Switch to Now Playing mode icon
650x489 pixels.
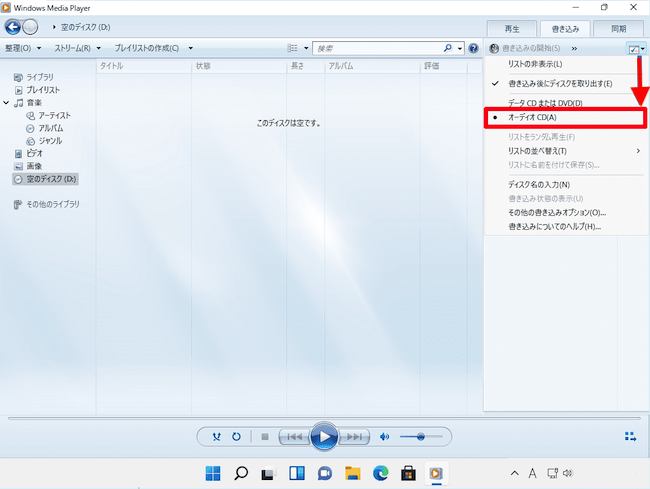click(630, 436)
